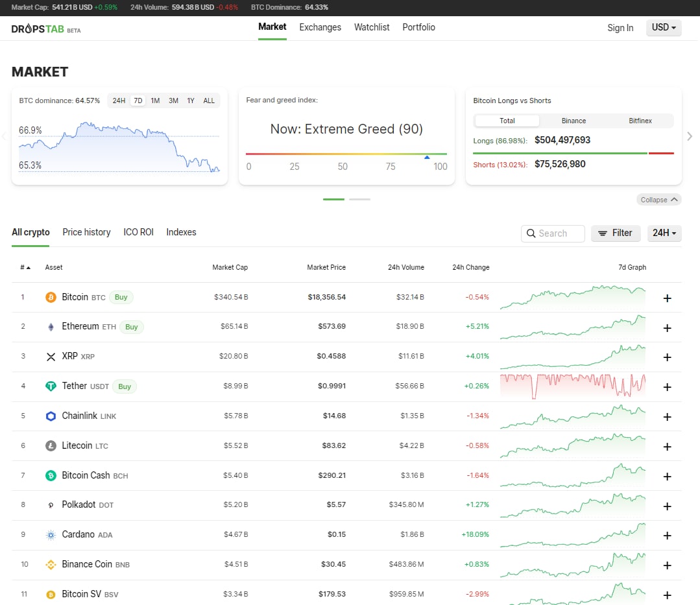This screenshot has height=605, width=700.
Task: Set BTC dominance chart to 1M
Action: pos(155,101)
